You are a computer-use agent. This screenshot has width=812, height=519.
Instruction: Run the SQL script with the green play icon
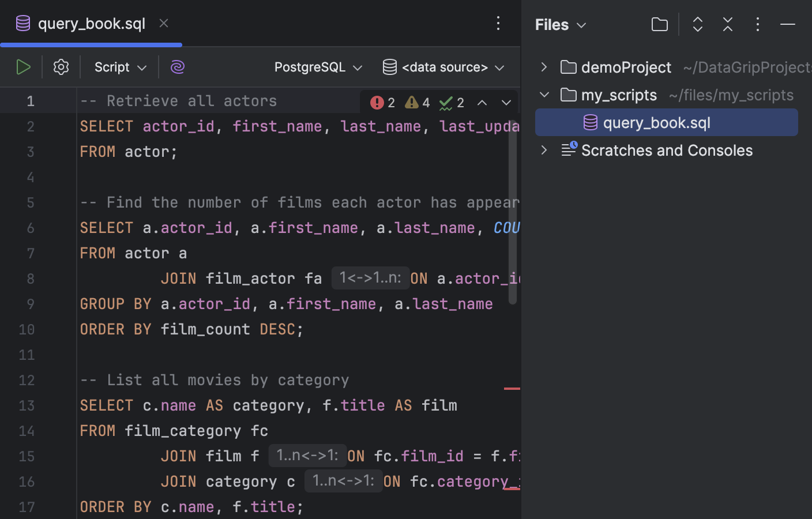click(x=23, y=66)
